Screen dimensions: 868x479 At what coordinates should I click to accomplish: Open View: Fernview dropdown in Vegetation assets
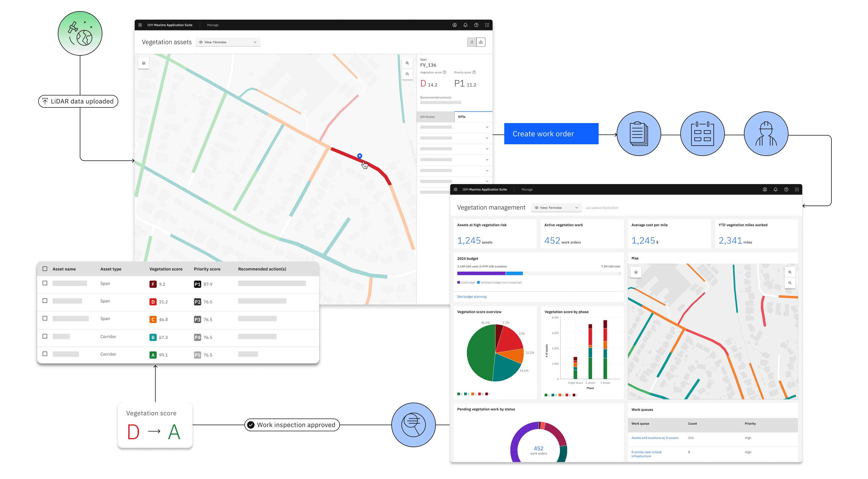(x=228, y=42)
